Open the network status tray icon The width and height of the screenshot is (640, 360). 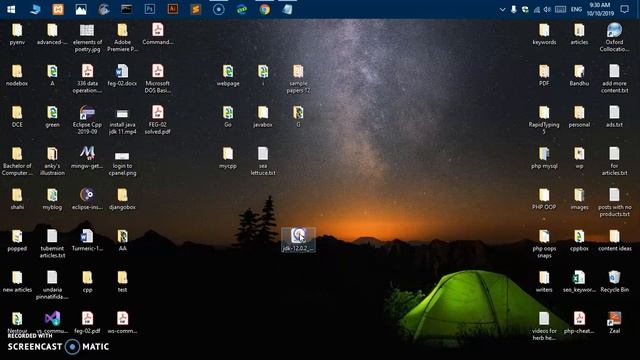(x=537, y=9)
